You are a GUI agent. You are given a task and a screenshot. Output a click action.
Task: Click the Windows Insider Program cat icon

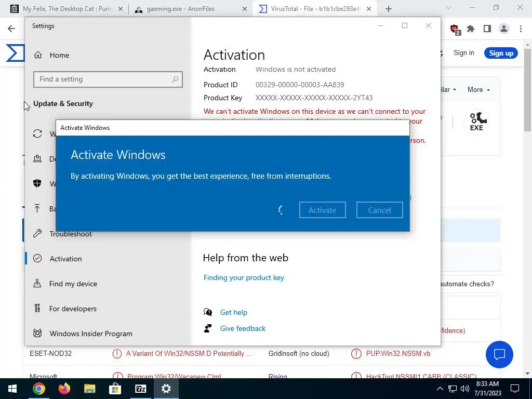pyautogui.click(x=37, y=333)
